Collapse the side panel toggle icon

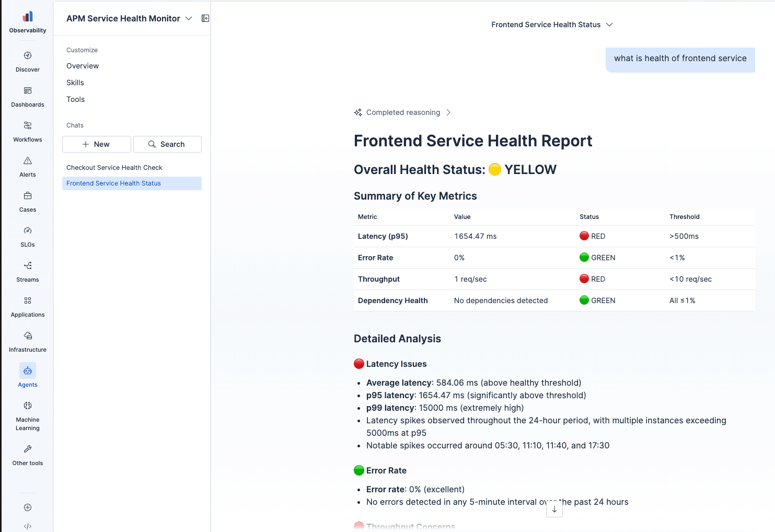click(205, 18)
